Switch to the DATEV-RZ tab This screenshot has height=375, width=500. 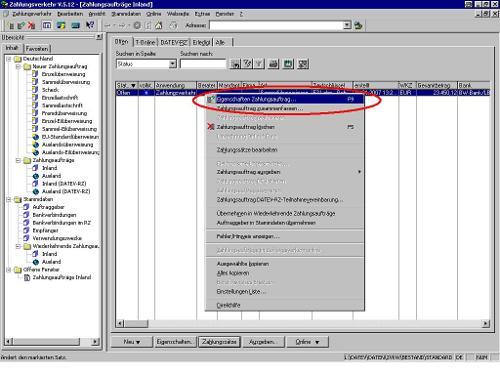174,43
